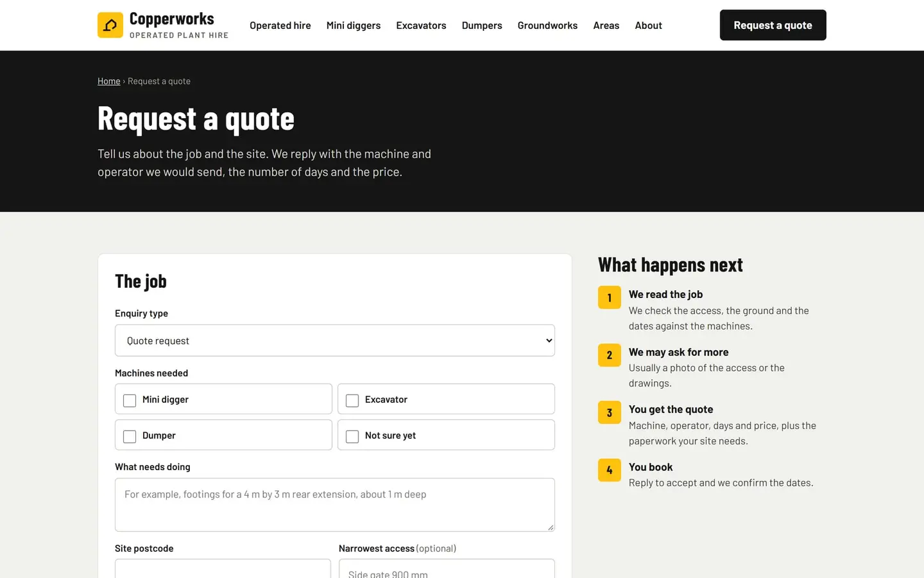Click the 'We read the job' step title
Screen dimensions: 924x578
tap(666, 294)
